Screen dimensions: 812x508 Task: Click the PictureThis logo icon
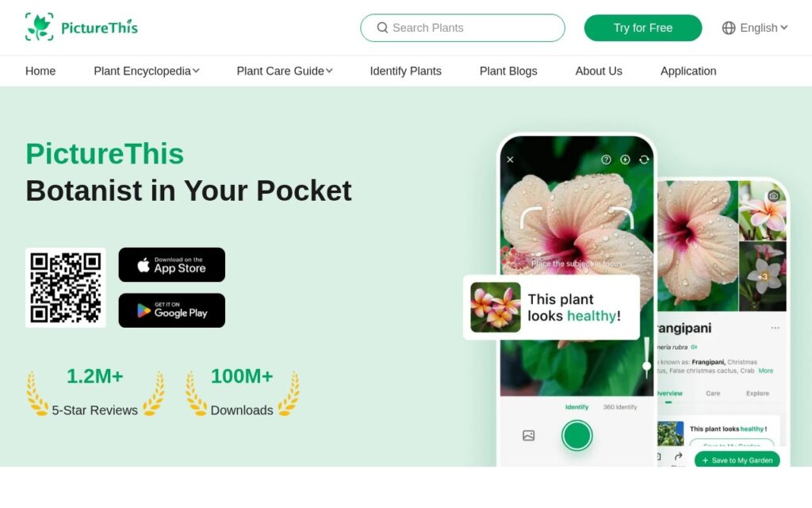(x=40, y=27)
